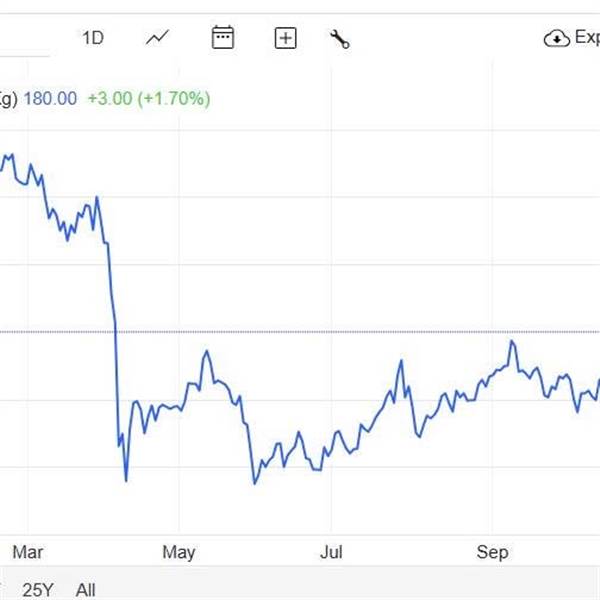Click the chart line's late May low point

[255, 484]
